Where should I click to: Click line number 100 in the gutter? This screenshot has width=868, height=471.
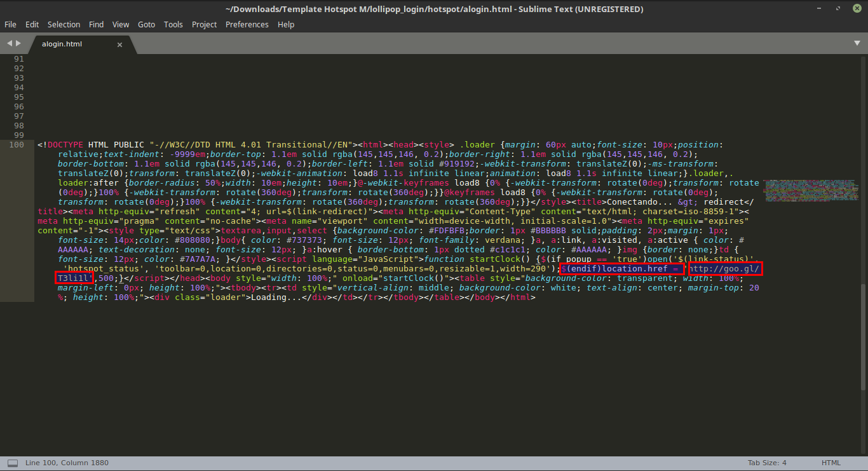[17, 145]
